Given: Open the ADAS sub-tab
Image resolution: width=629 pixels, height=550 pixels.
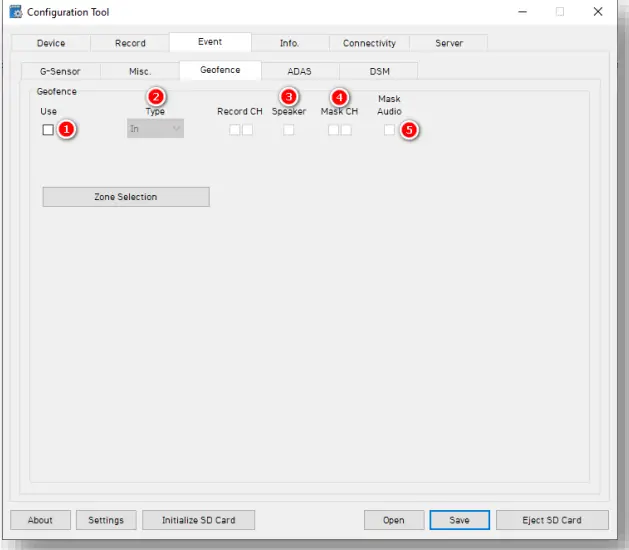Looking at the screenshot, I should coord(299,71).
